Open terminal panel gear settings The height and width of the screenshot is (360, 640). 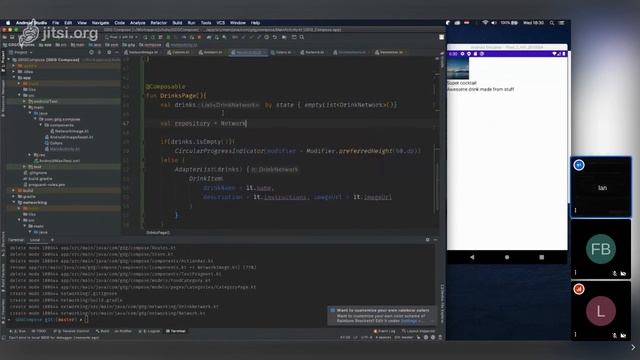click(427, 240)
